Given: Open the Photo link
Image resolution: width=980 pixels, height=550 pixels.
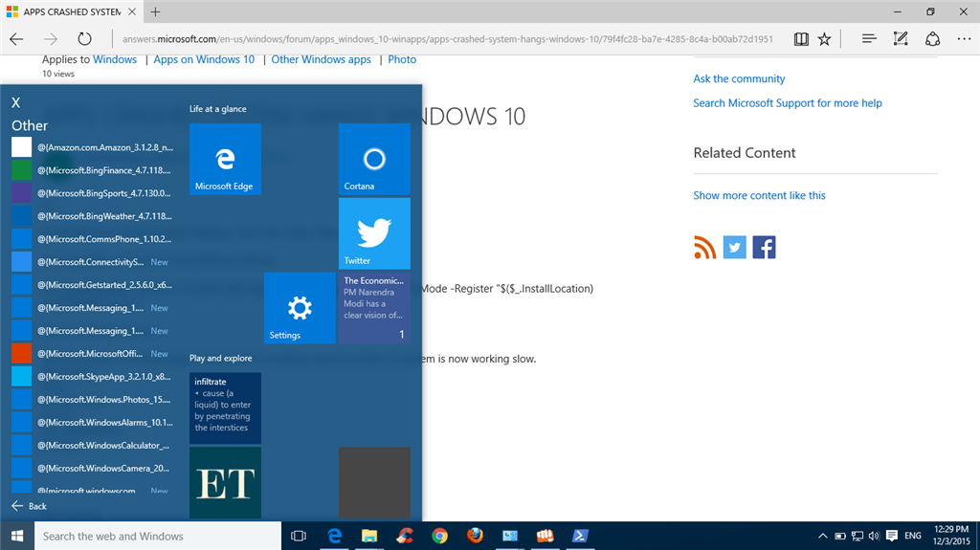Looking at the screenshot, I should point(402,59).
